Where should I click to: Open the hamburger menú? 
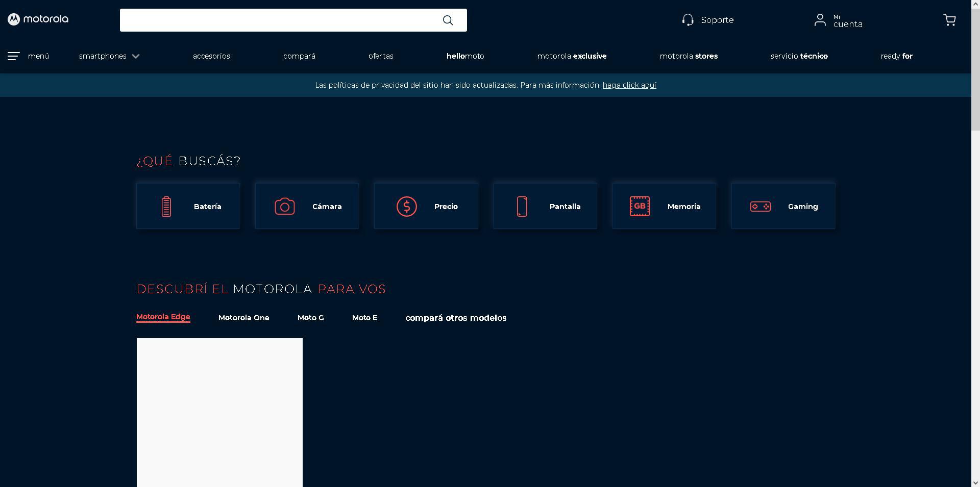pos(14,56)
